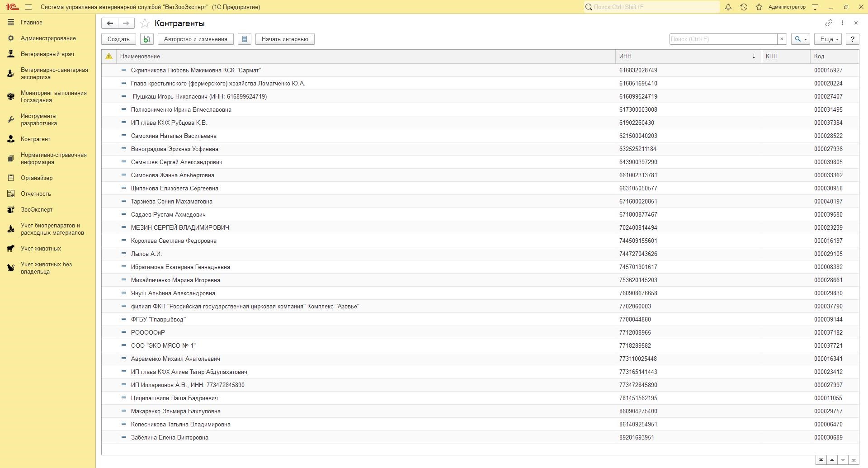
Task: Open the 1C main menu logo
Action: (12, 7)
